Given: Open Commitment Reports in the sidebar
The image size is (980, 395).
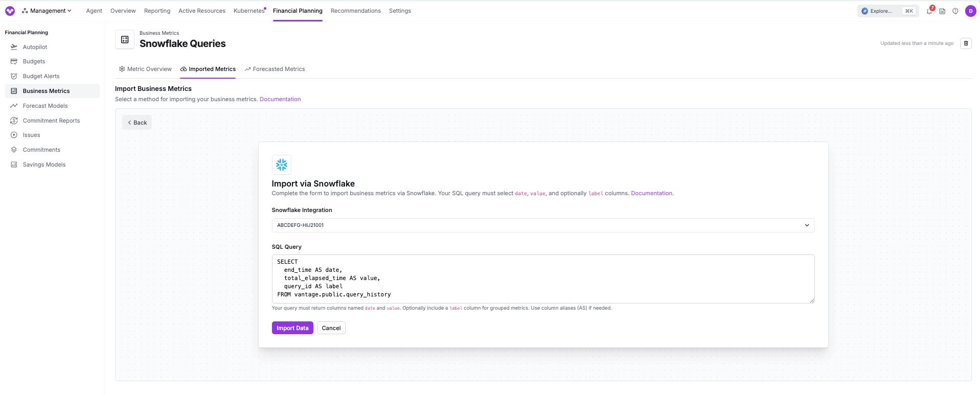Looking at the screenshot, I should pos(52,121).
